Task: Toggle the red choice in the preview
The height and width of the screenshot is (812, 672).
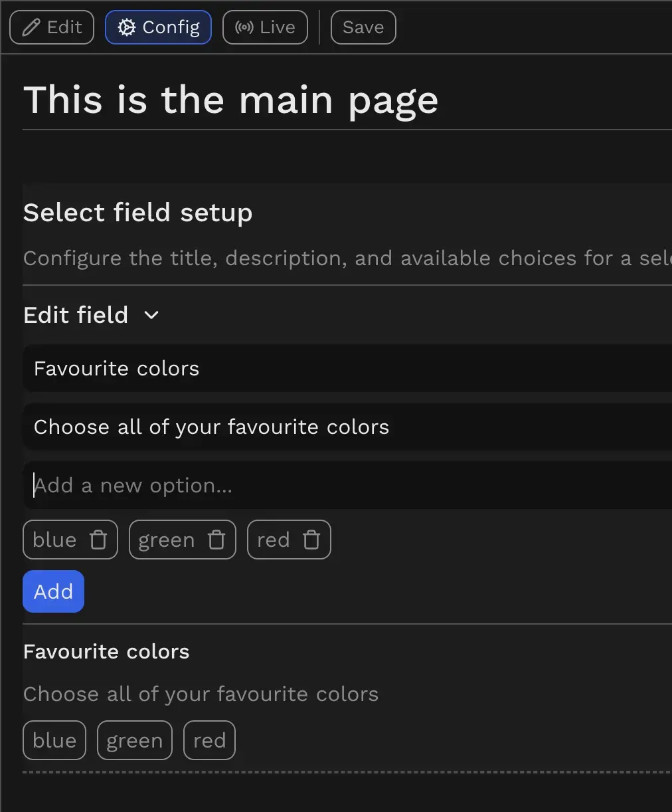Action: tap(209, 740)
